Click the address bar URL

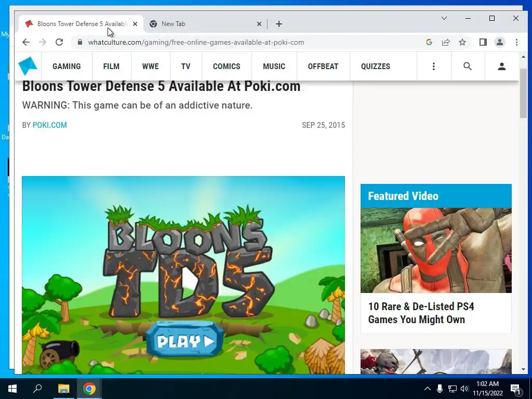196,42
